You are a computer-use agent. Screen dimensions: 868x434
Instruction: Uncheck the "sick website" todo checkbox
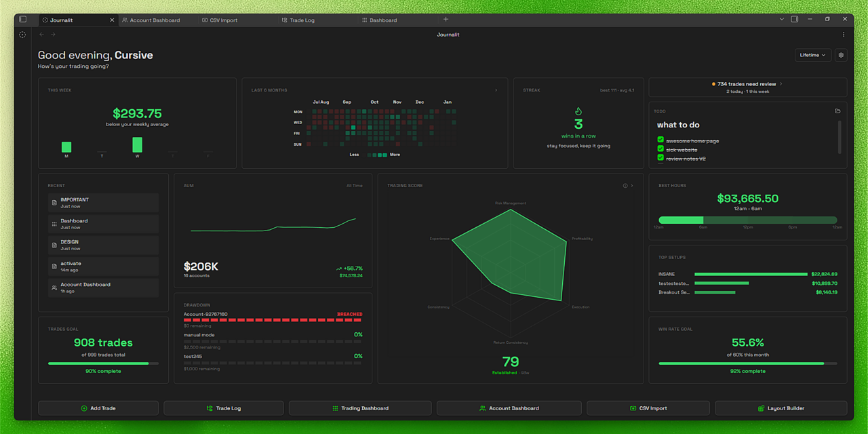coord(660,149)
